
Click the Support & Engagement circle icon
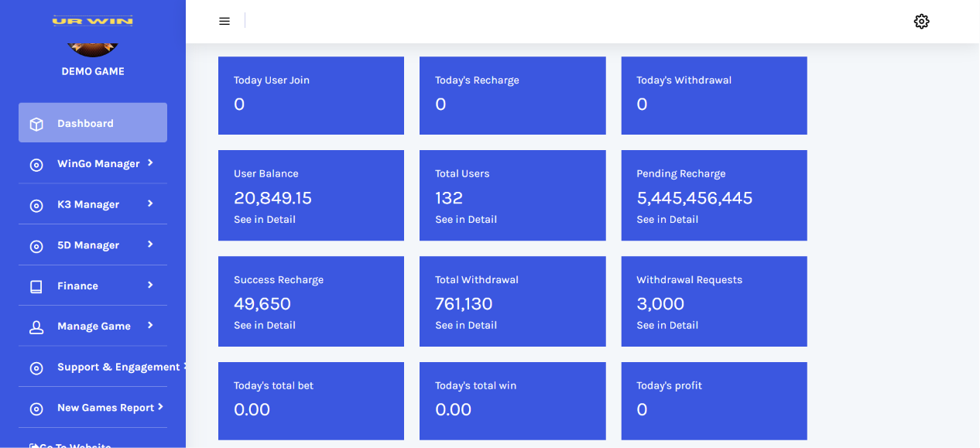point(36,368)
